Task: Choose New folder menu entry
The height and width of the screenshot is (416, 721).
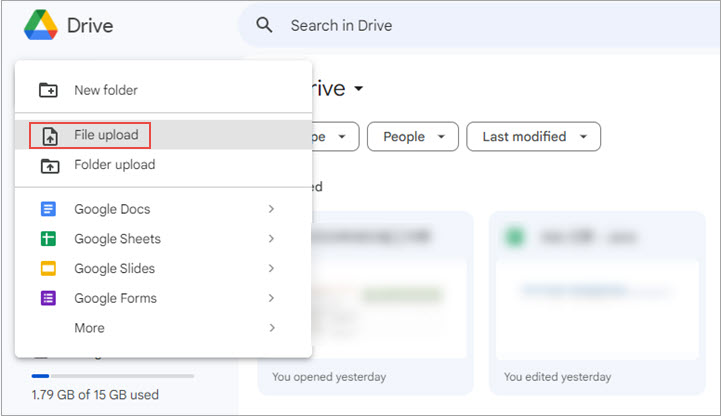Action: 106,90
